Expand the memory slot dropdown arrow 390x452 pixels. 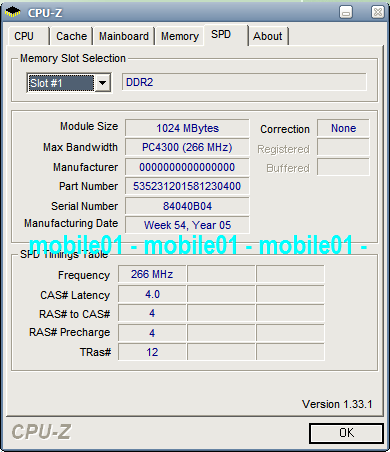103,83
